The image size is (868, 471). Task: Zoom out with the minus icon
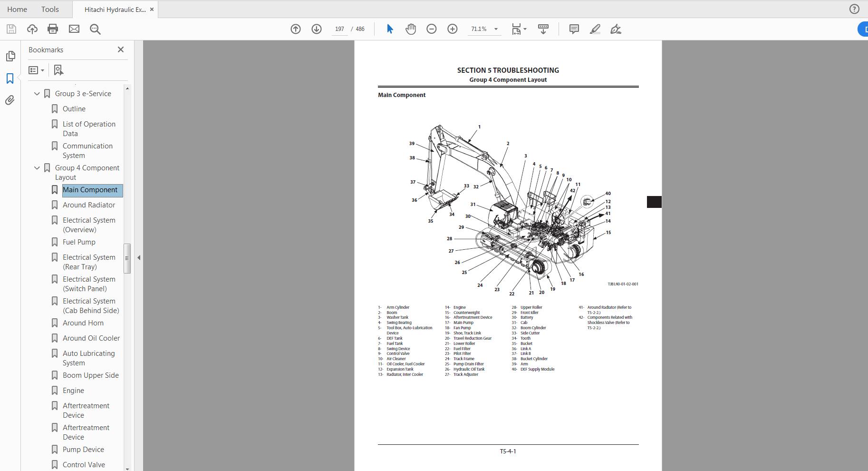[x=432, y=29]
